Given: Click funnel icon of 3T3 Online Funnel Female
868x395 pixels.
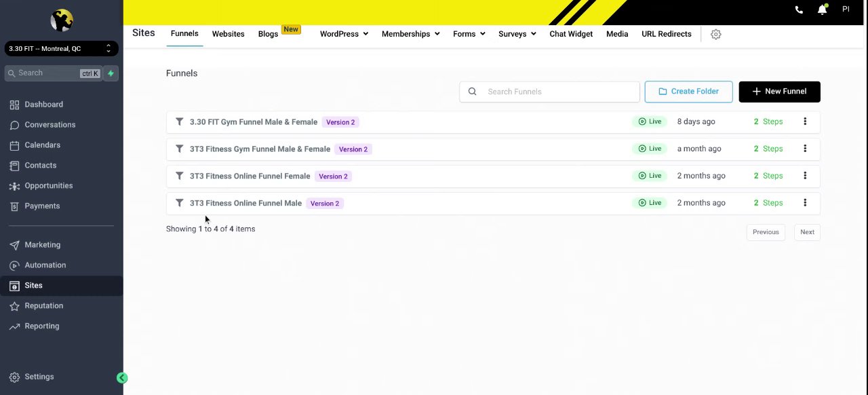Looking at the screenshot, I should click(x=179, y=176).
